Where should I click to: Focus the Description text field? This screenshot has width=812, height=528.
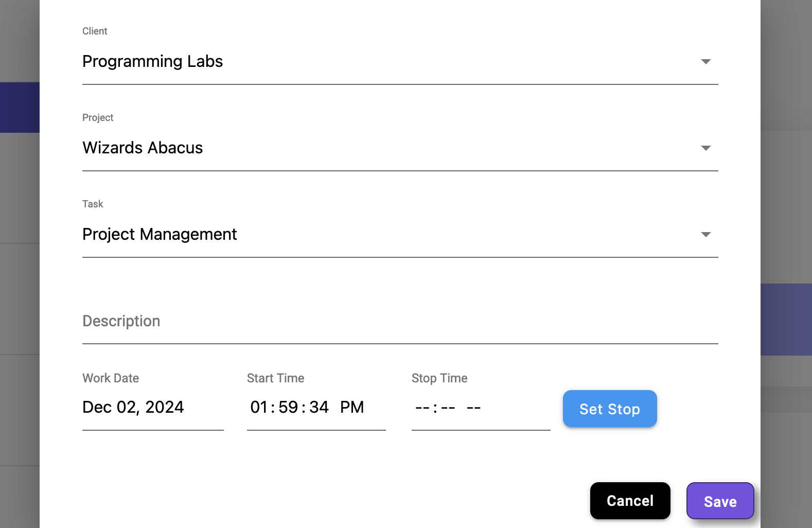(400, 322)
